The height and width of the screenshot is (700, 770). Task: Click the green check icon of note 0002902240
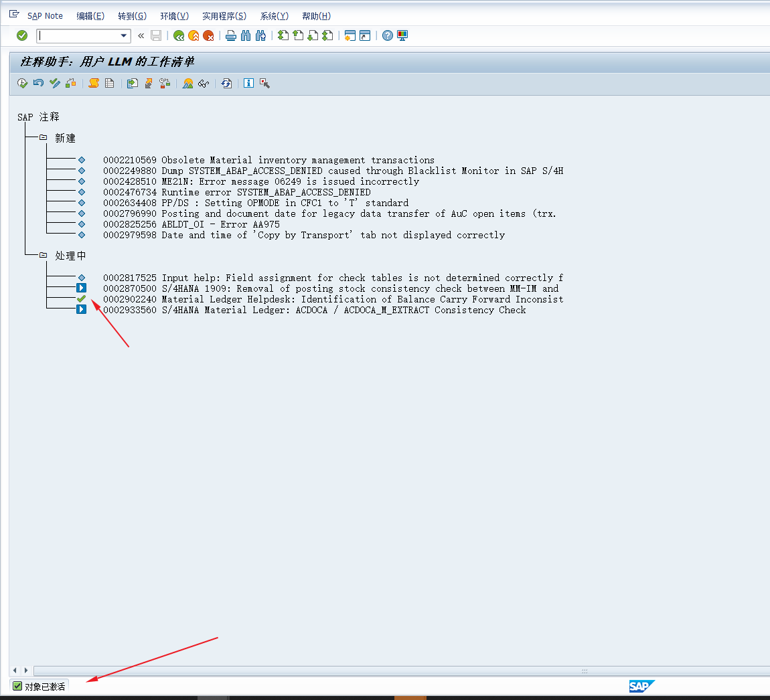[82, 299]
